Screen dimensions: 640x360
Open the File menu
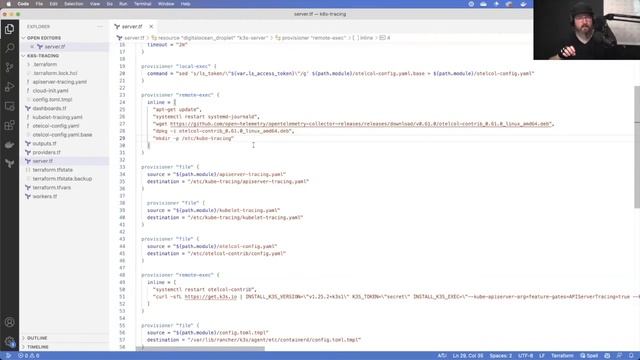pyautogui.click(x=39, y=4)
